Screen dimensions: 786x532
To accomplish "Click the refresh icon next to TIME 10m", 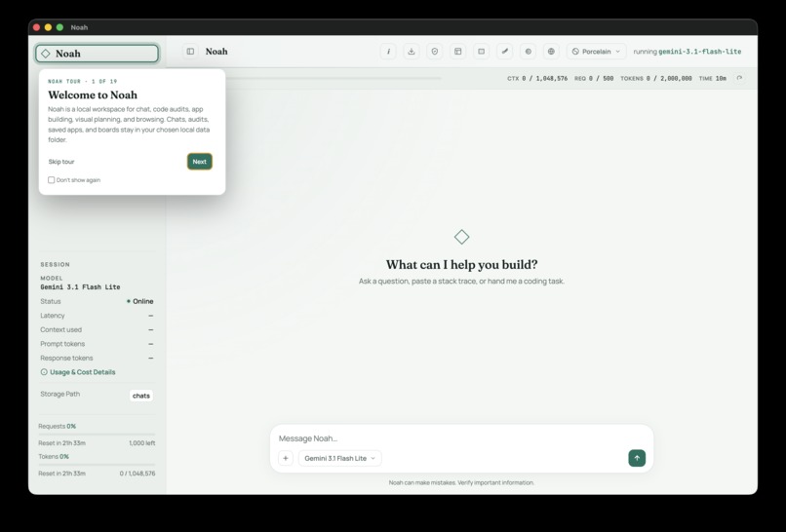I will 739,78.
